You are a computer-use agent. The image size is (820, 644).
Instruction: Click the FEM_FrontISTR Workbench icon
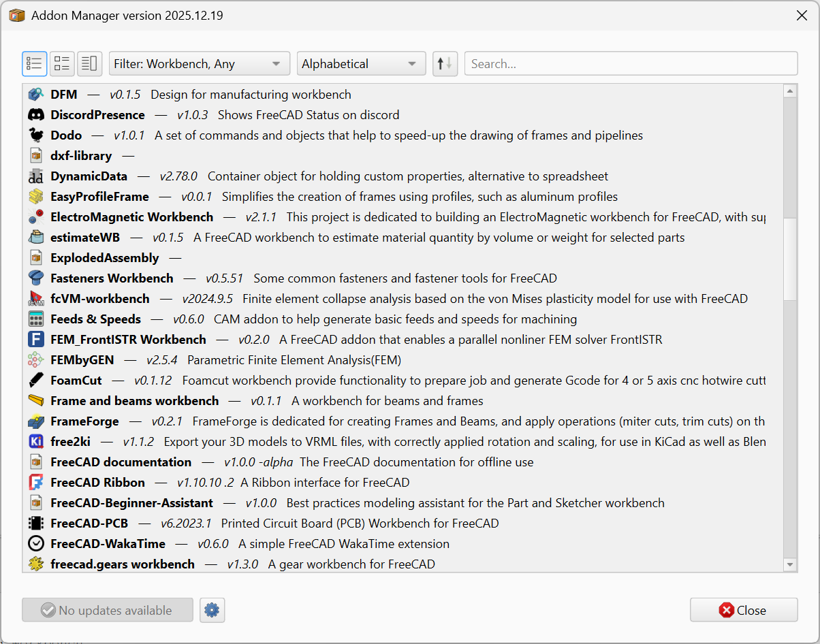(x=36, y=340)
